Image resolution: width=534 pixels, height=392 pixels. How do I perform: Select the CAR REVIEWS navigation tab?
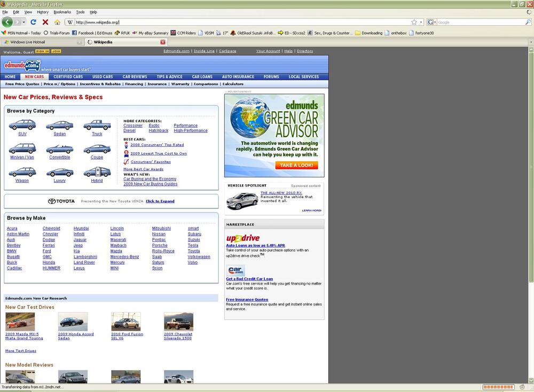pos(135,77)
